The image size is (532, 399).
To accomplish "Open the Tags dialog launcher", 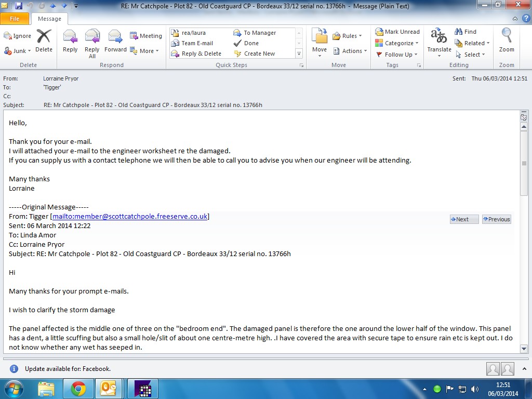I will click(419, 65).
